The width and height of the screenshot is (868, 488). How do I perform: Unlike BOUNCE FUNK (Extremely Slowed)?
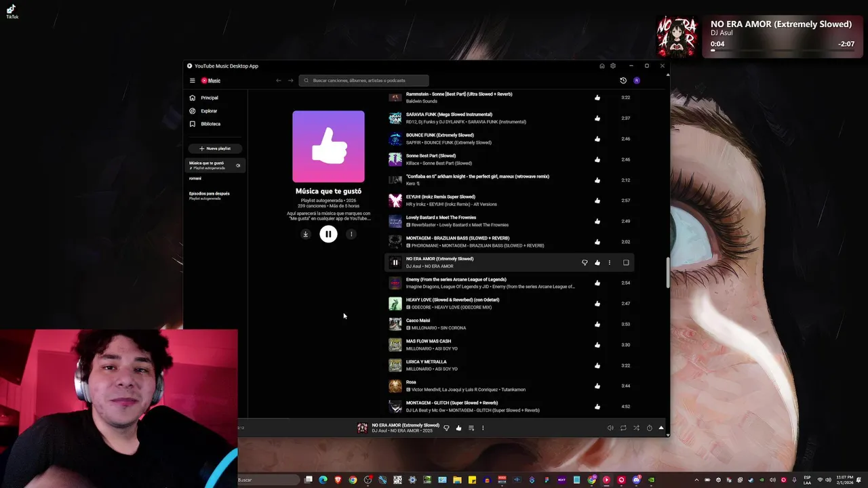point(597,139)
